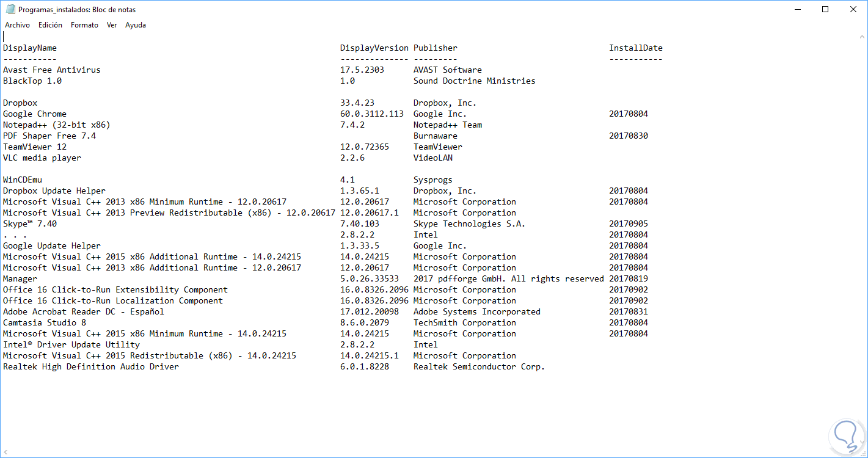Click the BlackTop 1.0 entry
Viewport: 868px width, 458px height.
click(32, 81)
